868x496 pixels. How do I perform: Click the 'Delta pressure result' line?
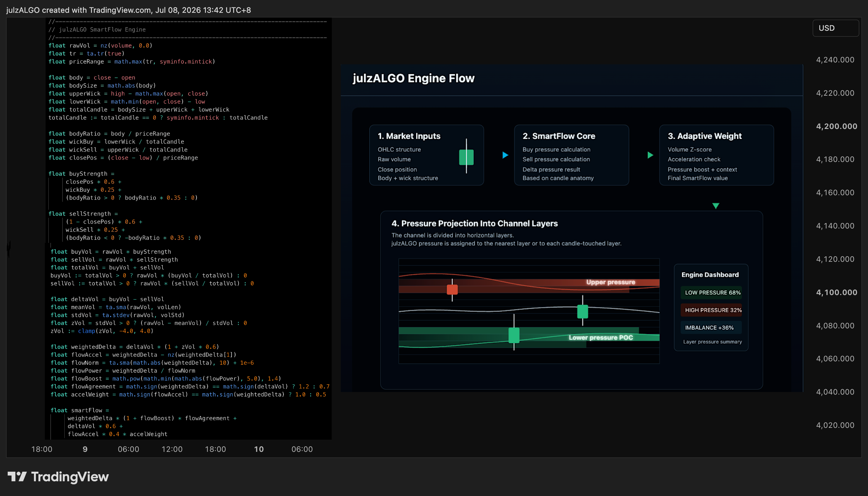pos(551,170)
